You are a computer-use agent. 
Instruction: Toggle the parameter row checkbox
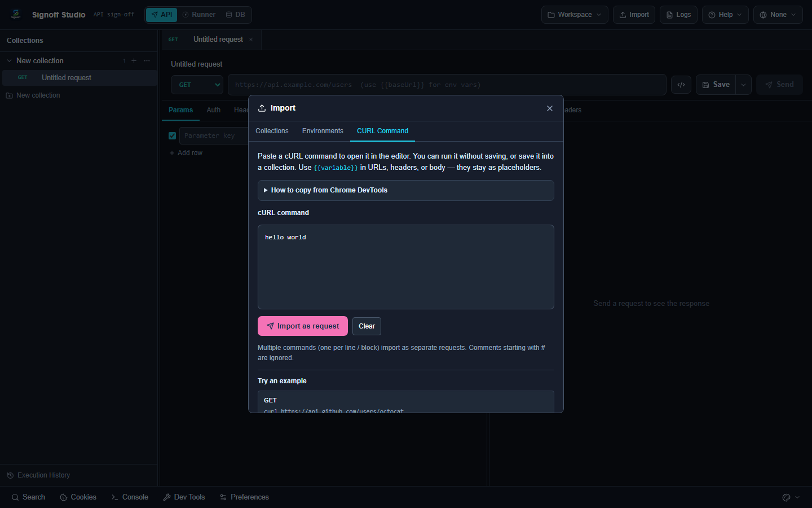coord(173,135)
